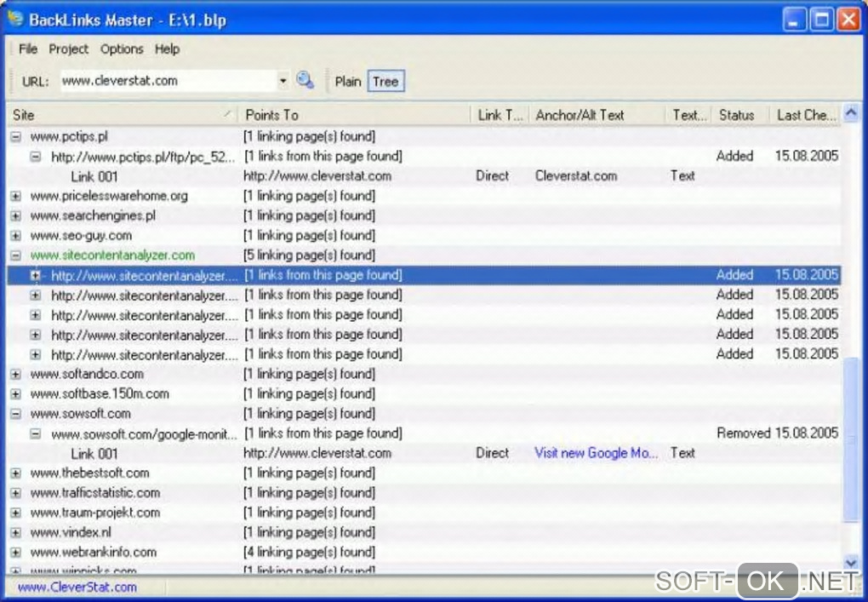
Task: Click the vertical scrollbar up arrow
Action: click(851, 113)
